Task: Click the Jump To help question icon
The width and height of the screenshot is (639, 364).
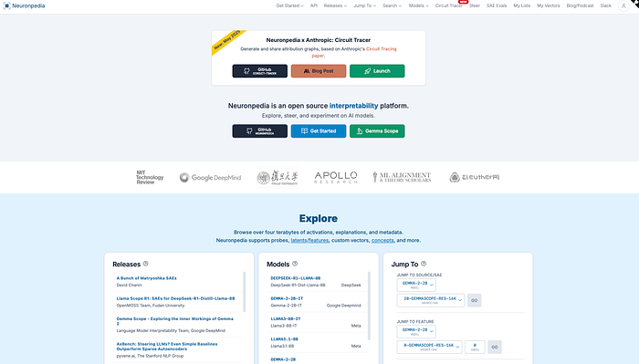Action: pyautogui.click(x=424, y=264)
